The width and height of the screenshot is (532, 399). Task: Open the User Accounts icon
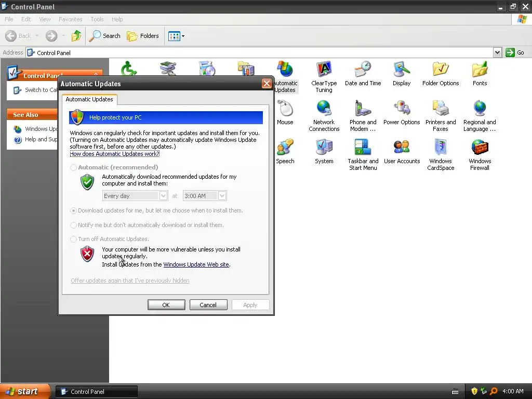tap(402, 152)
